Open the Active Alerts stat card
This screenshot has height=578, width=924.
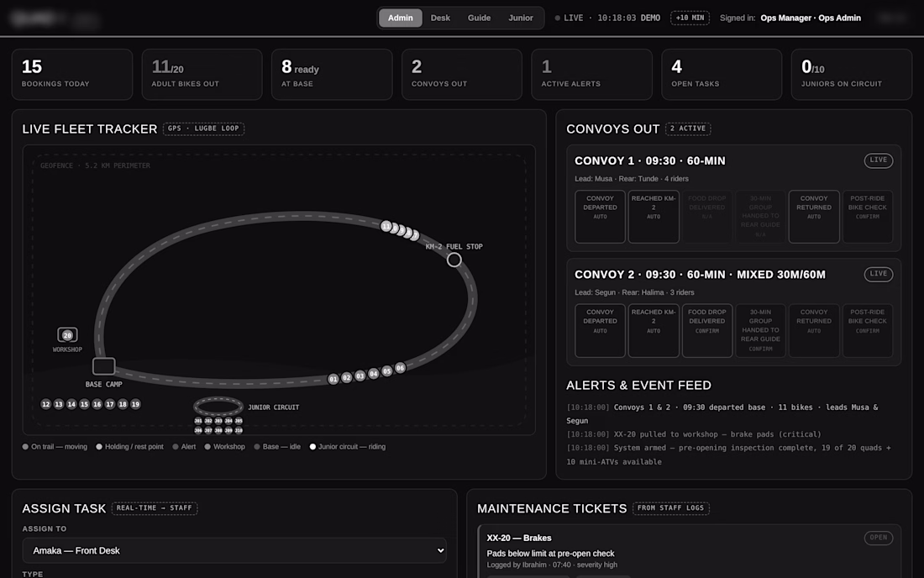pos(591,74)
